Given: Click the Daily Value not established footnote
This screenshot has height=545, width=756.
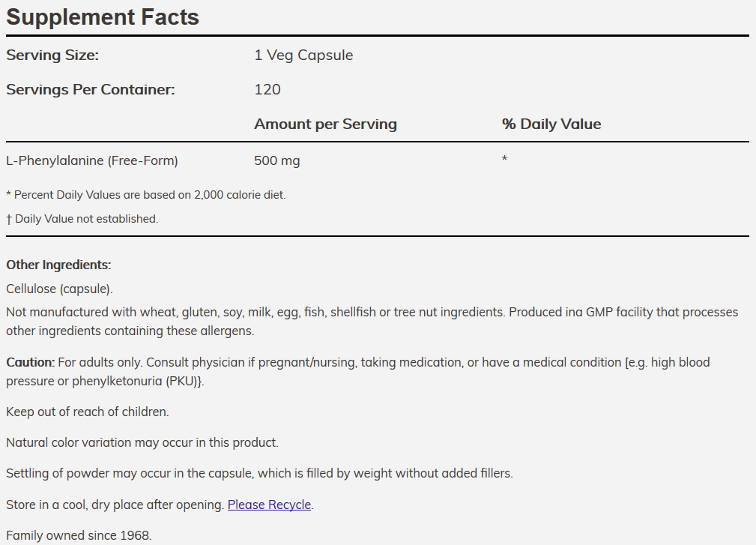Looking at the screenshot, I should [82, 219].
